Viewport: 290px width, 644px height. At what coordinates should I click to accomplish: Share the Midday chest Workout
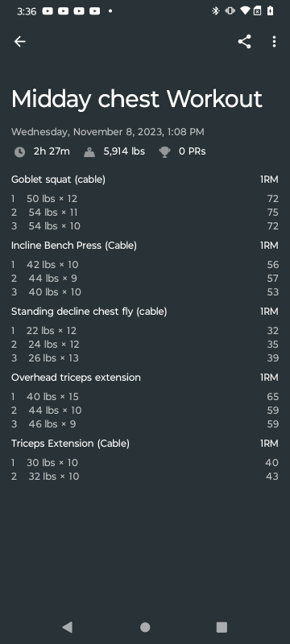[x=244, y=42]
